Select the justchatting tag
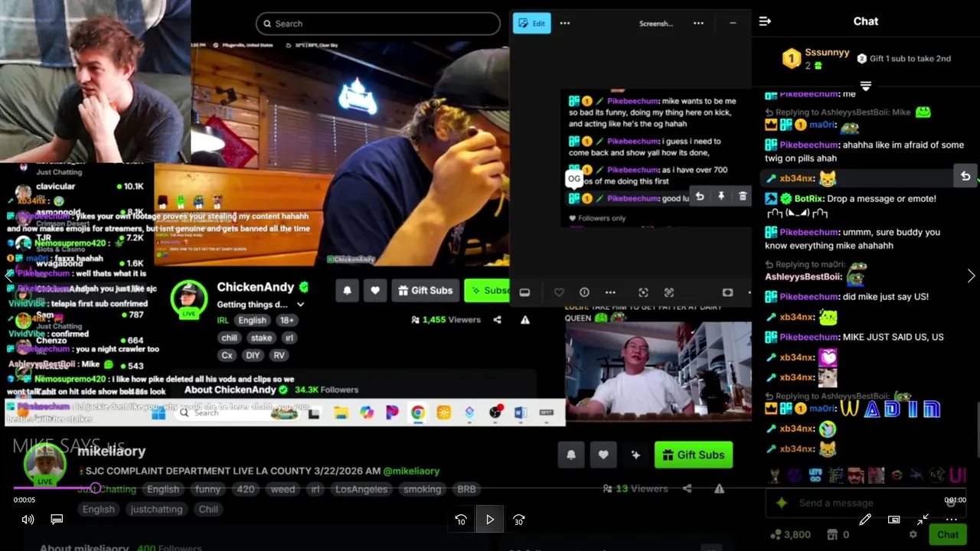 [x=156, y=509]
